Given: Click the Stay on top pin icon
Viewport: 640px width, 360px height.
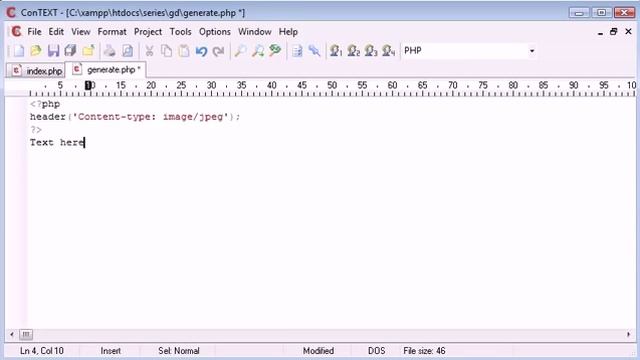Looking at the screenshot, I should click(314, 51).
